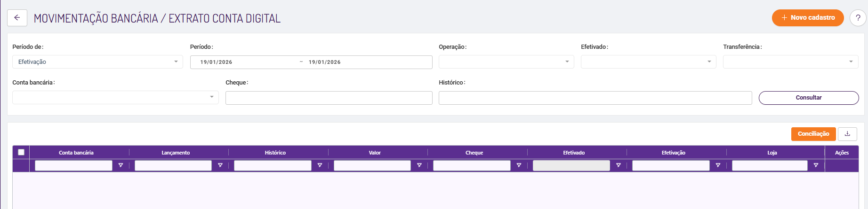Expand the Conta bancária dropdown
This screenshot has width=868, height=209.
(x=115, y=97)
